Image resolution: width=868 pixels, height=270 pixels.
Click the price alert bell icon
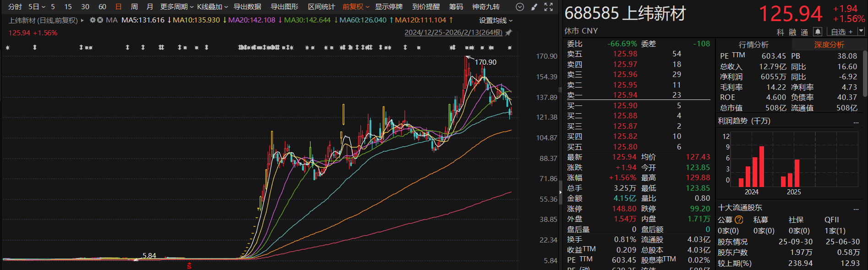818,32
